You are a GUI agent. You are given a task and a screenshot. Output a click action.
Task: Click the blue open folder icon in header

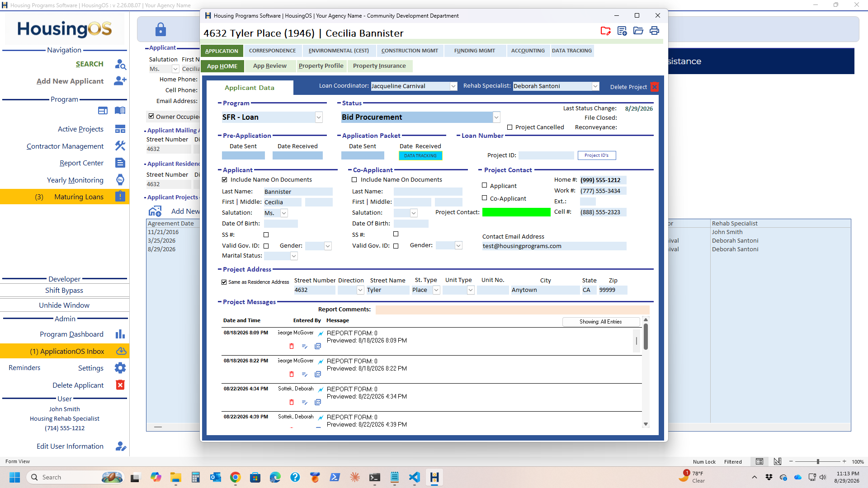638,31
